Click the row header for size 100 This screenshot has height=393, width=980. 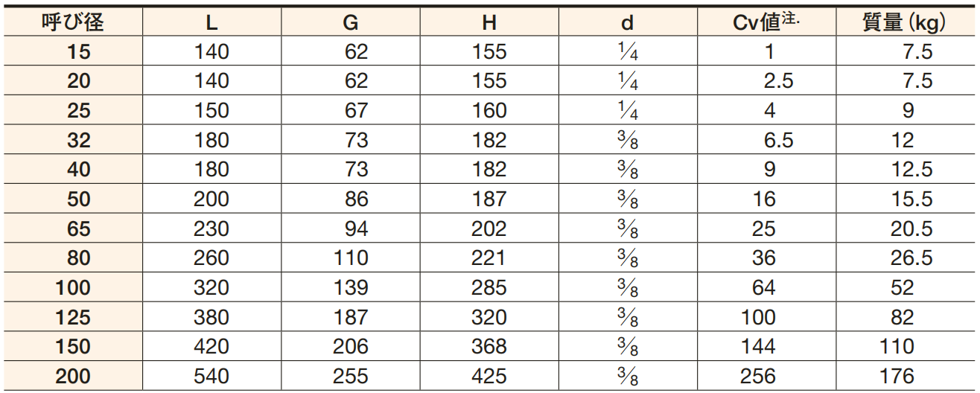tap(73, 288)
